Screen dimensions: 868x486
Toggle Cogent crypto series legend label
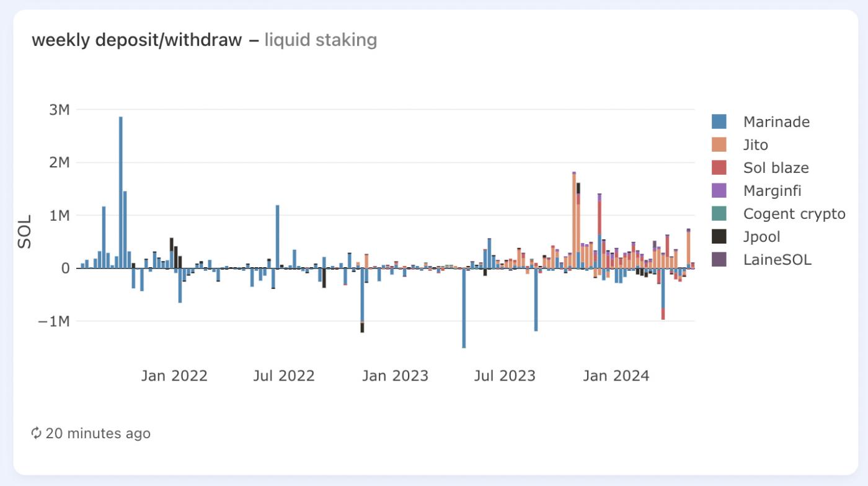[794, 213]
